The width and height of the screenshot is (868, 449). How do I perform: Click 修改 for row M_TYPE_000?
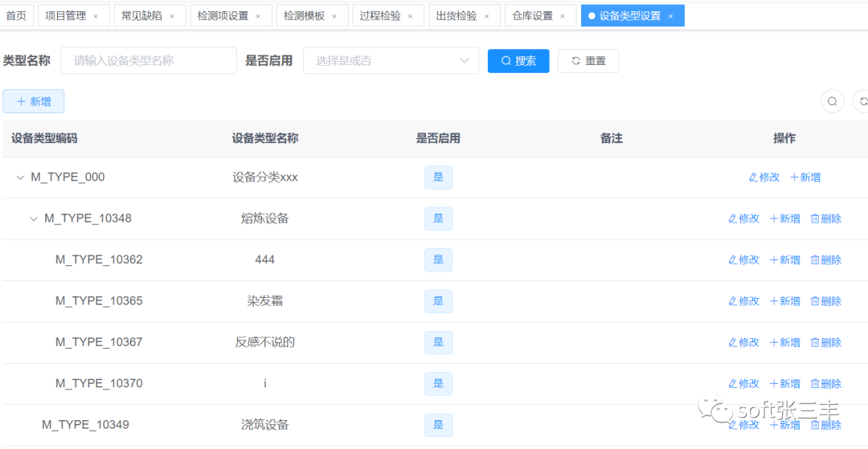(764, 178)
